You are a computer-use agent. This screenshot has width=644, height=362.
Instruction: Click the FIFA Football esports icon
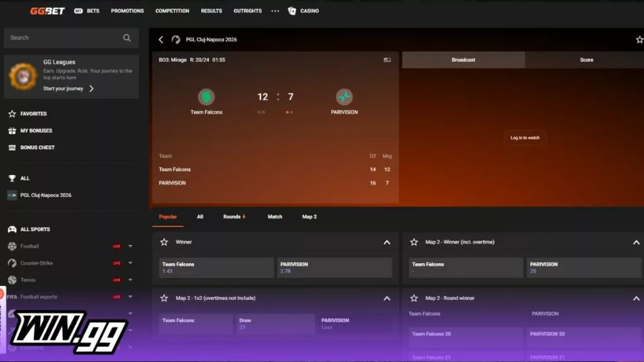(x=12, y=297)
